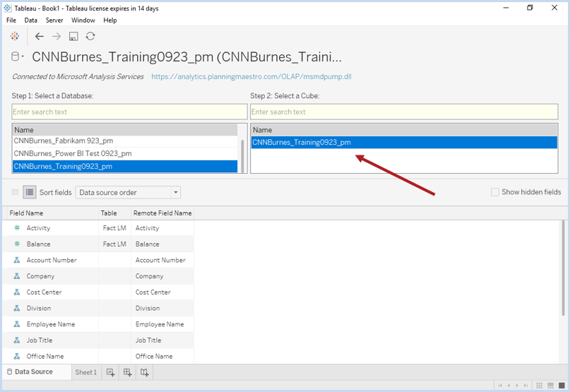Go to next sheet navigation arrow

click(517, 386)
